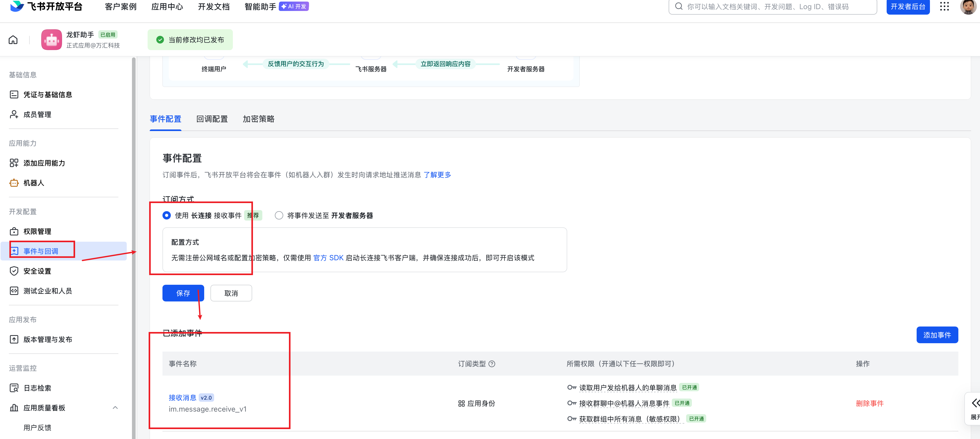980x439 pixels.
Task: Expand the 展开 side panel arrow
Action: click(975, 403)
